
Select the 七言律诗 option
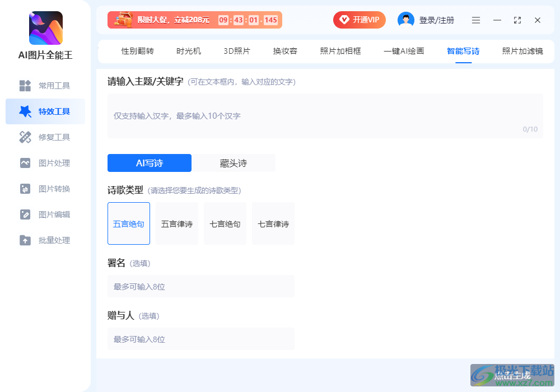click(273, 223)
